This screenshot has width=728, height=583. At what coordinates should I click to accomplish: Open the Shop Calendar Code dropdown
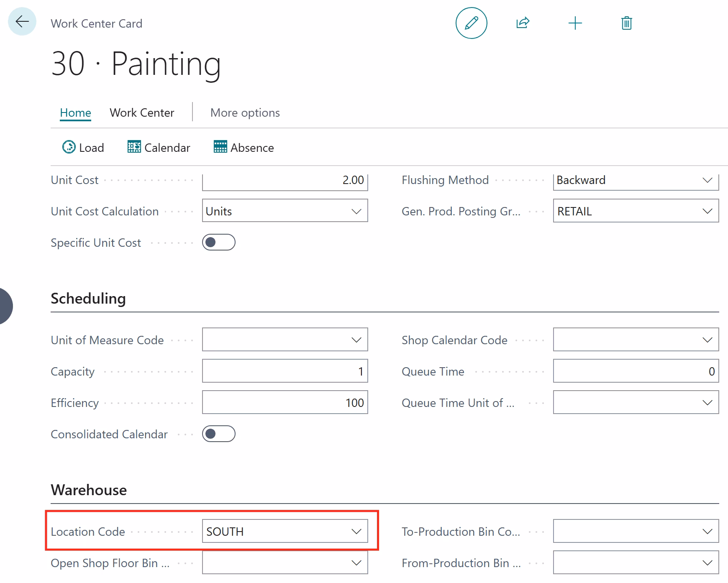point(707,340)
